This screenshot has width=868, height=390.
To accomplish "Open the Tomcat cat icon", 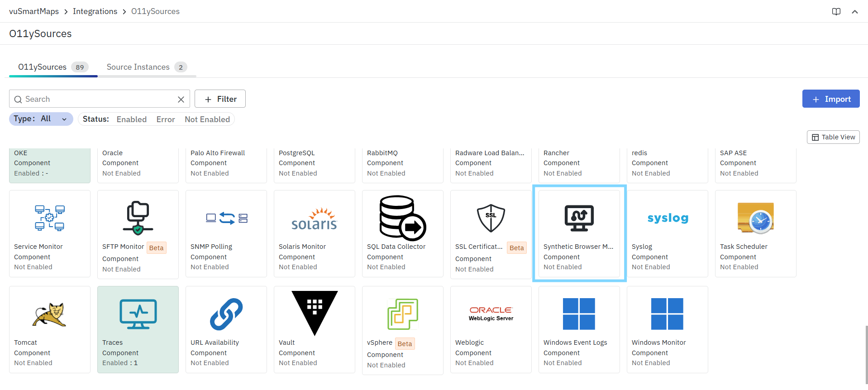I will pos(49,314).
